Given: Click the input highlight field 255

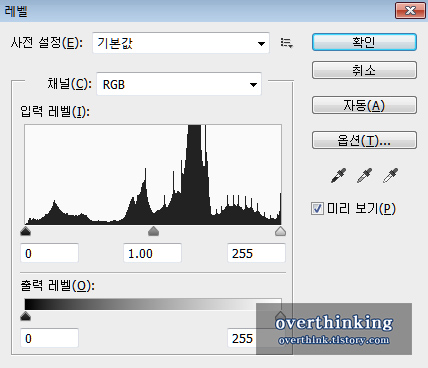Looking at the screenshot, I should (256, 253).
